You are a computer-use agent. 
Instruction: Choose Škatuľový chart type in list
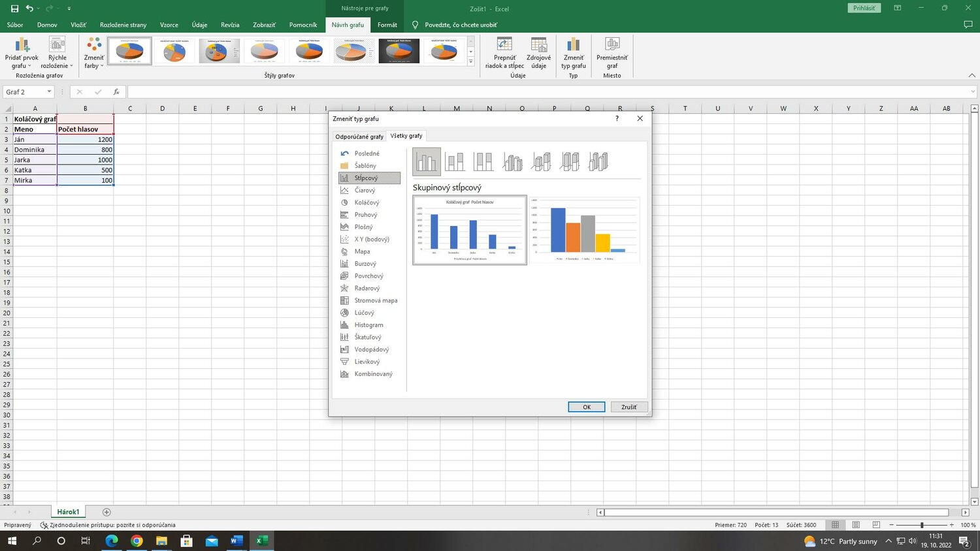point(369,337)
